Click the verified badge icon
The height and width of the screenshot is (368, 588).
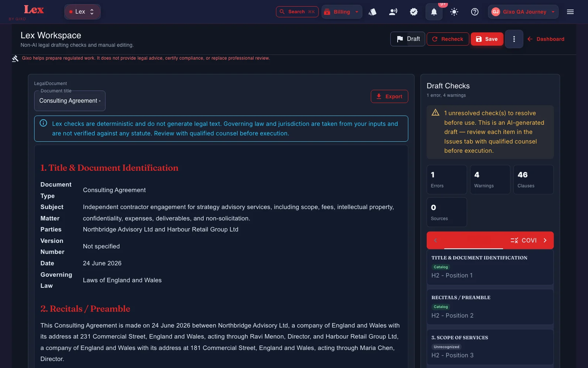(414, 12)
